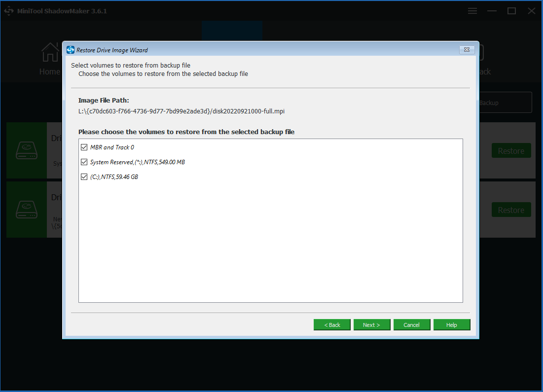Click Restore on the top drive entry

[x=511, y=150]
